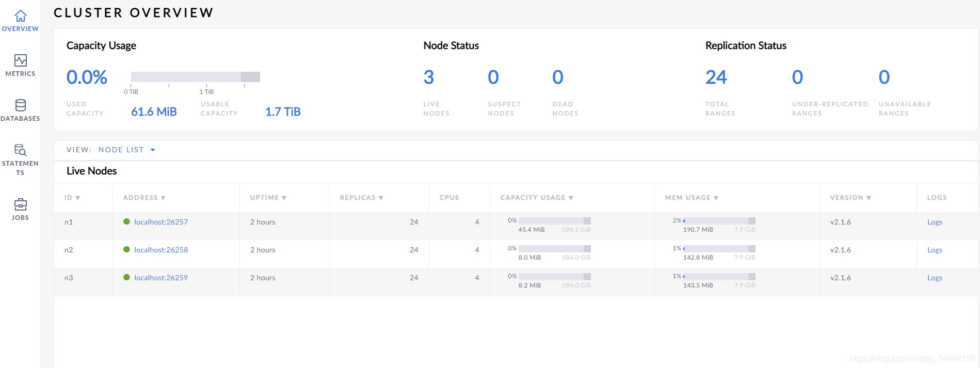Click the 8.2 MiB capacity value
980x368 pixels.
[530, 285]
